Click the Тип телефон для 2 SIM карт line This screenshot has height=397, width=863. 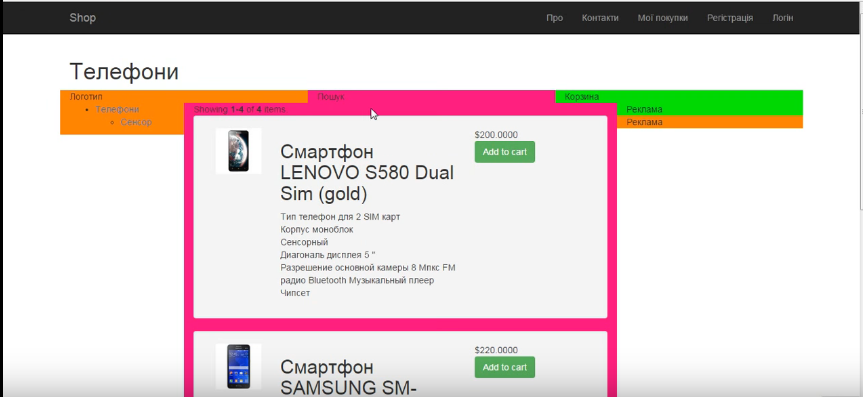(340, 216)
